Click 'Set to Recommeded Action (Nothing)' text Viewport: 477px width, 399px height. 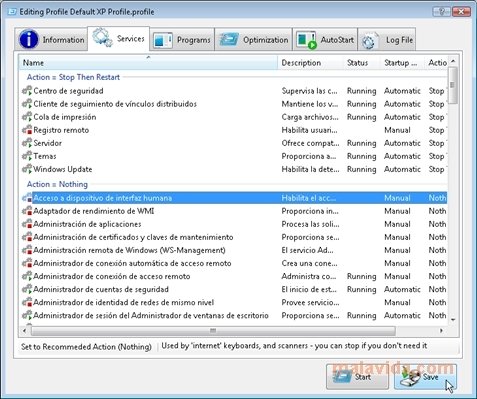click(86, 347)
